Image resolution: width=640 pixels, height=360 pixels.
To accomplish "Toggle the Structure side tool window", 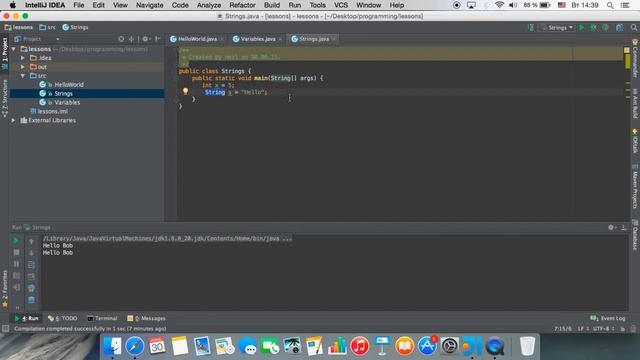I will point(5,98).
